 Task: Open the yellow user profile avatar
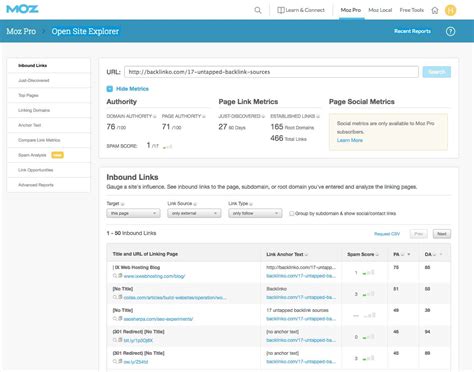(x=450, y=10)
